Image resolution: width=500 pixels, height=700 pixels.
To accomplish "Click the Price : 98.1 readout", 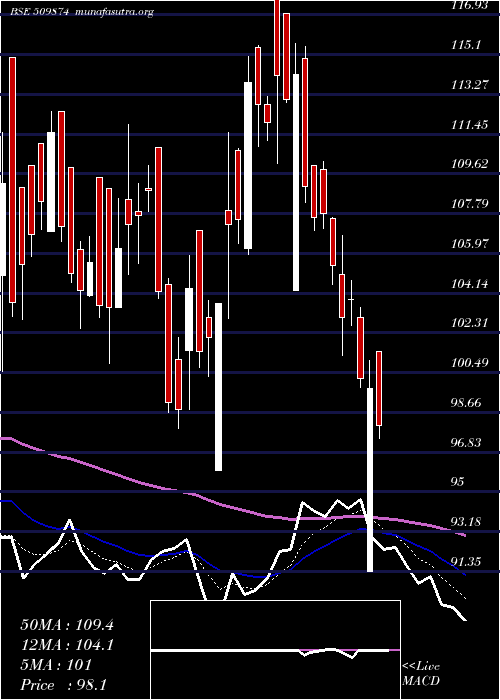I will point(63,685).
